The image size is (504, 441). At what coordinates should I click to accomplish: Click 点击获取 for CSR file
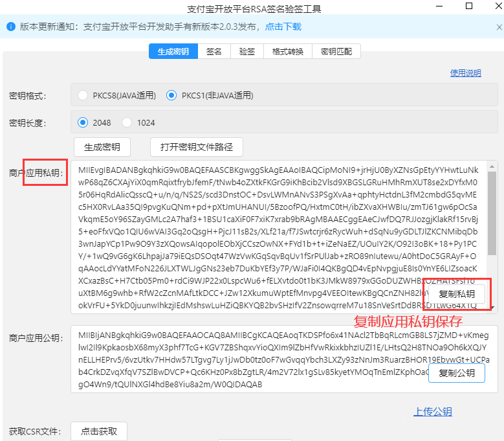click(x=99, y=431)
